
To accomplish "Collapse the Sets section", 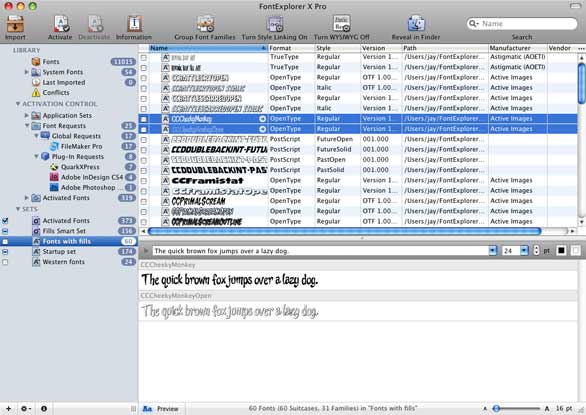I will click(18, 209).
